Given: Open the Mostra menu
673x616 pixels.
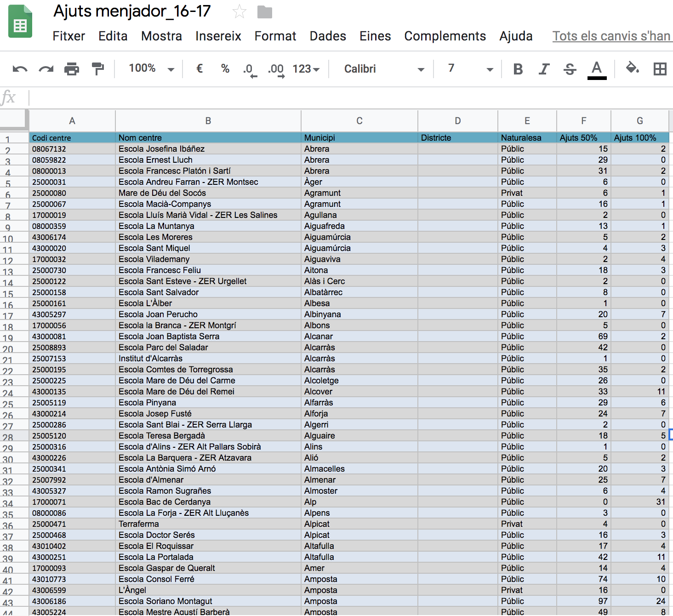Looking at the screenshot, I should pyautogui.click(x=161, y=36).
